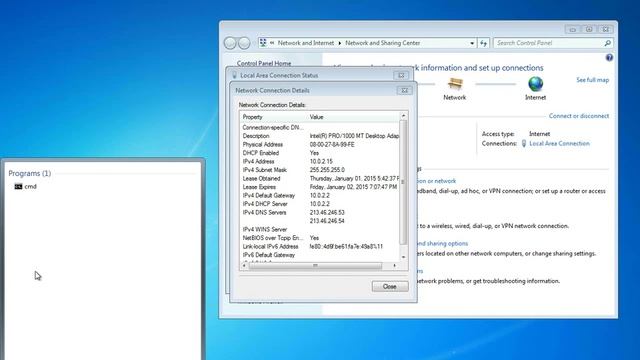Select the DHCP Enabled row

320,153
